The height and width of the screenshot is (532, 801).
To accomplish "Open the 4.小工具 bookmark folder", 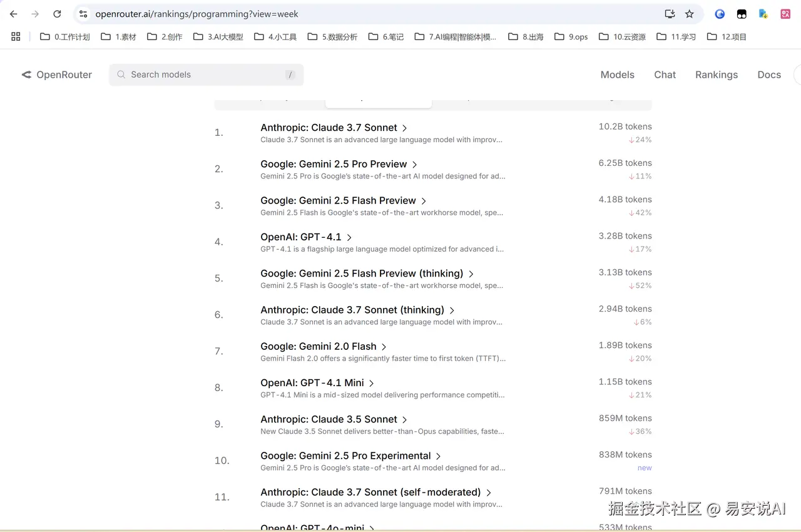I will [275, 37].
